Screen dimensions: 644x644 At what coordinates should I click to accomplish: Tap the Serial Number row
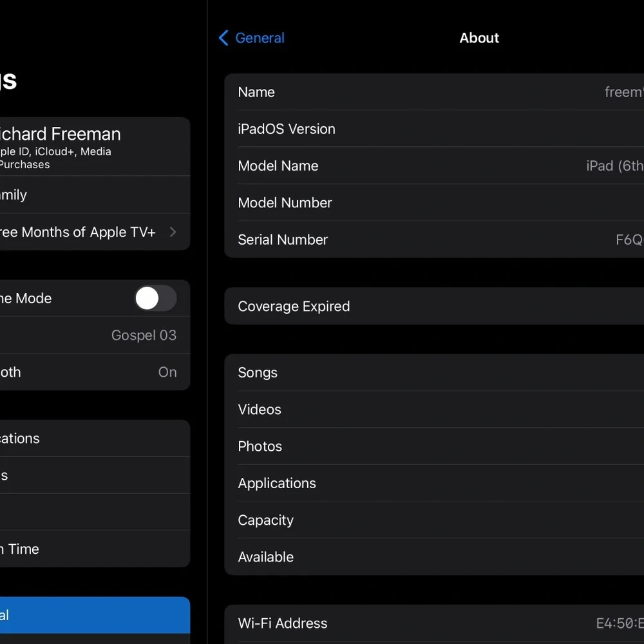tap(434, 240)
